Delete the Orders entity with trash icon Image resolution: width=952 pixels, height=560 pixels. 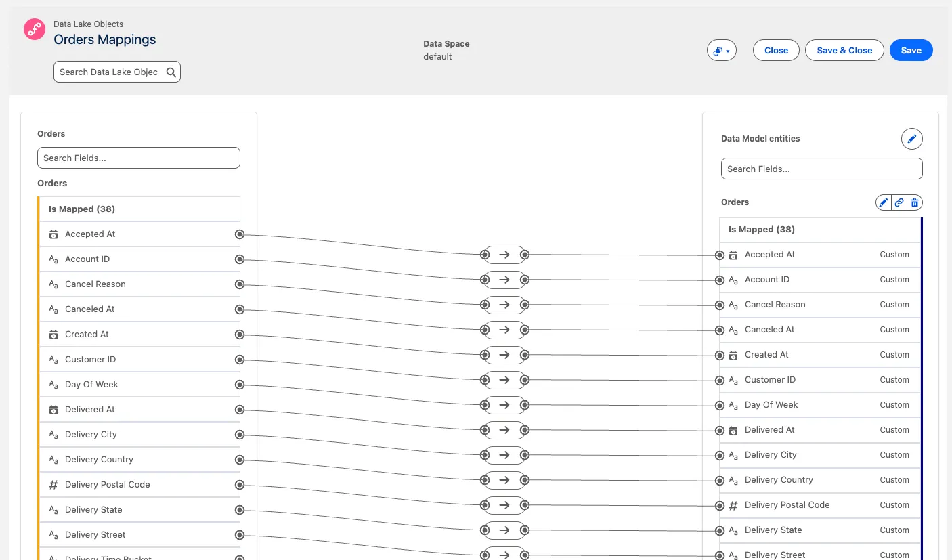coord(915,202)
